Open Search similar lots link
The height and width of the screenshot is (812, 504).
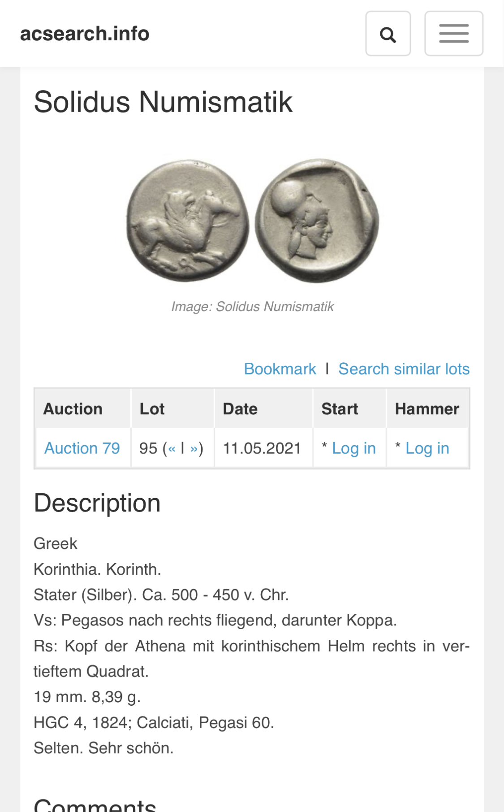404,369
